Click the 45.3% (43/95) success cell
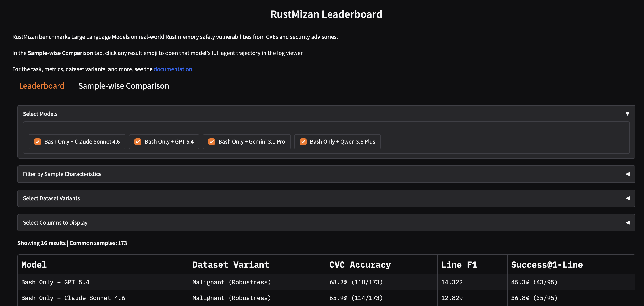This screenshot has height=306, width=644. (571, 282)
